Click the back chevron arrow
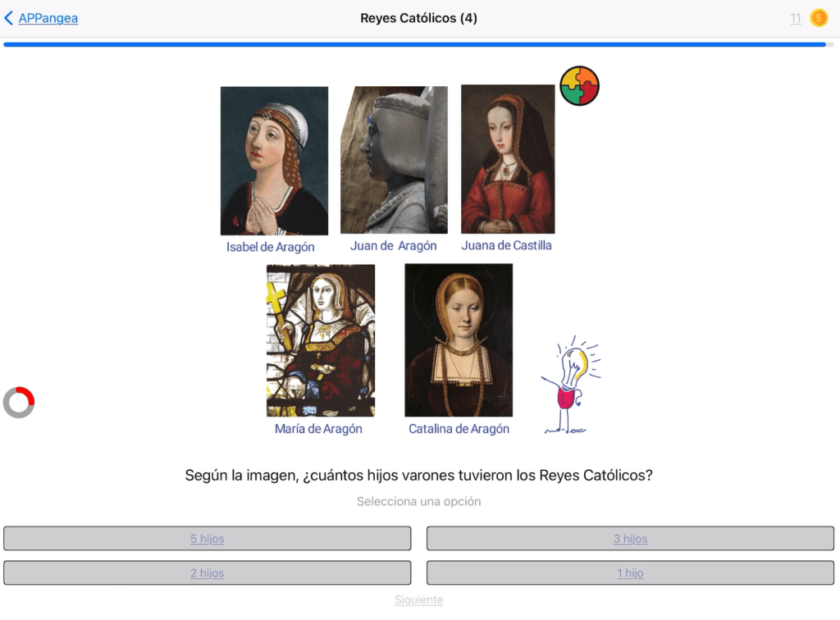 pos(9,18)
